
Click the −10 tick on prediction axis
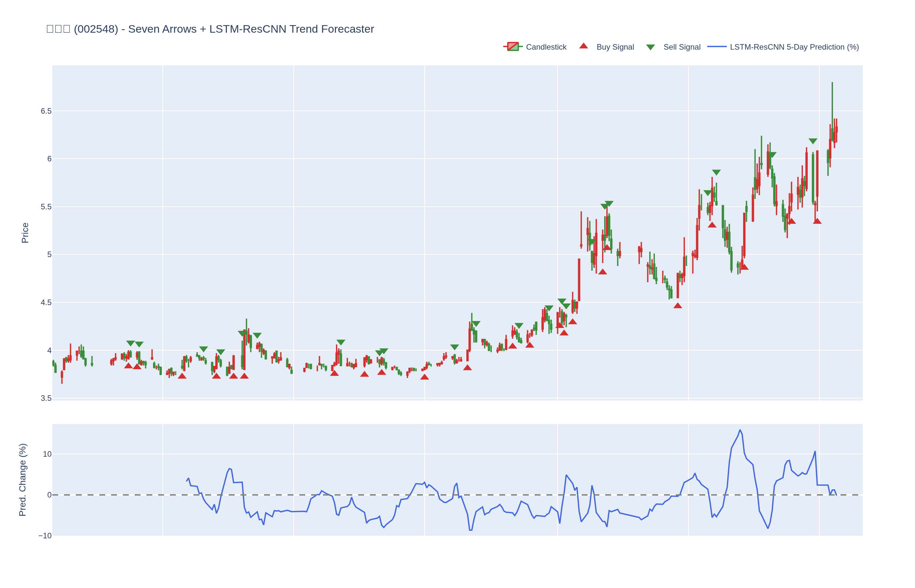(45, 536)
